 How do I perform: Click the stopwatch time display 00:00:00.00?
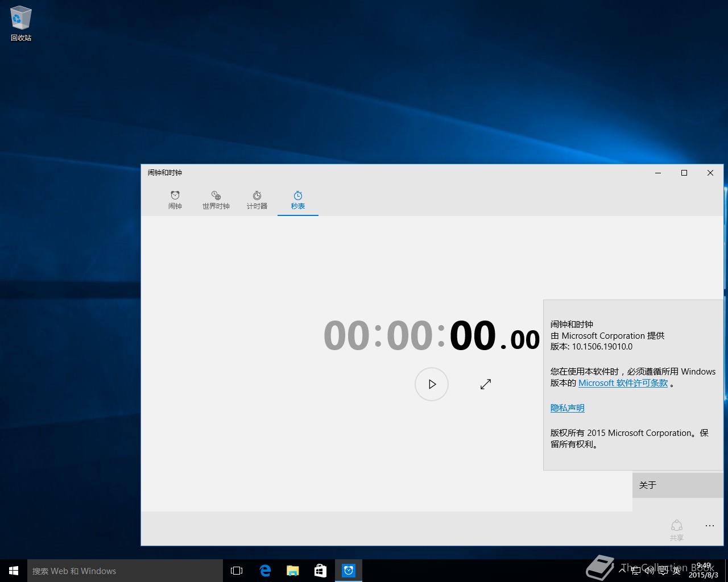tap(432, 335)
